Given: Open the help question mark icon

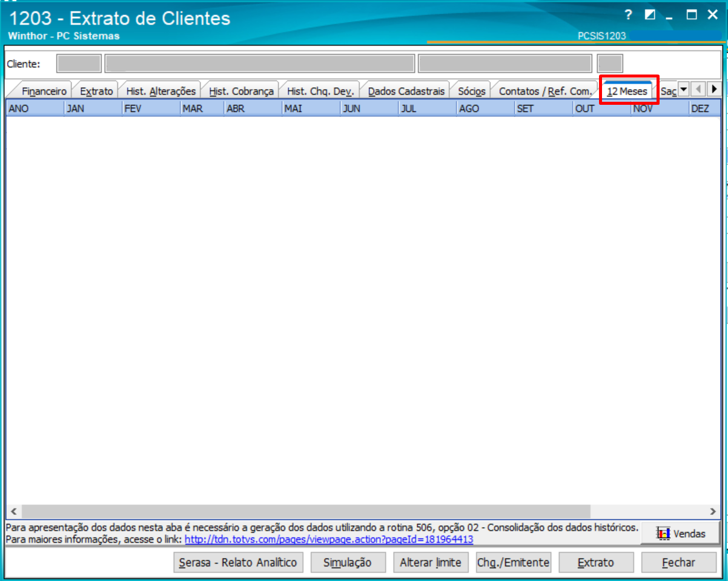Looking at the screenshot, I should 628,15.
